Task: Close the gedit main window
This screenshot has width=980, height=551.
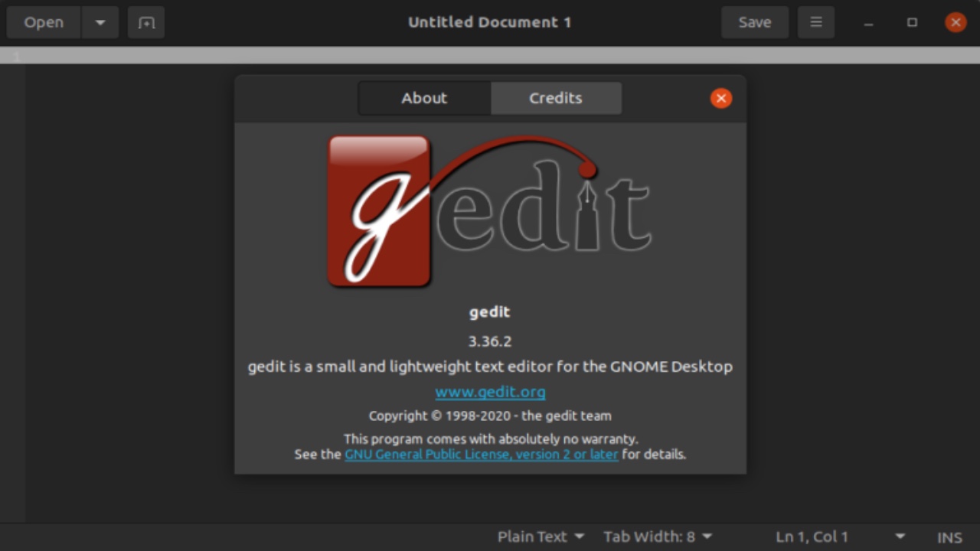Action: tap(955, 23)
